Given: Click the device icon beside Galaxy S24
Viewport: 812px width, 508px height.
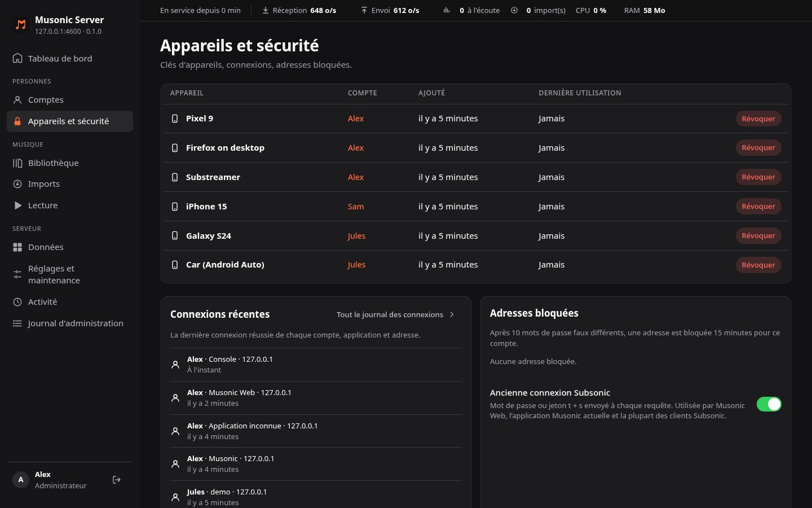Looking at the screenshot, I should click(175, 236).
